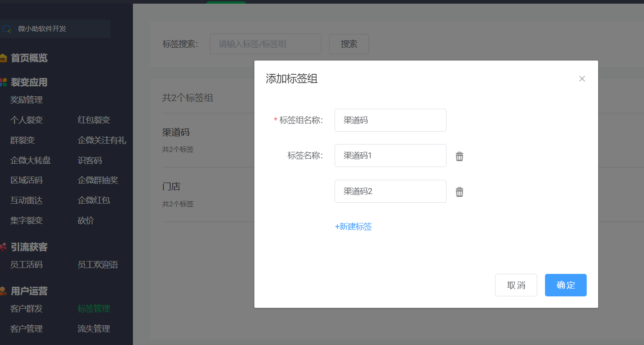Open 识客码 menu item
644x345 pixels.
coord(90,161)
